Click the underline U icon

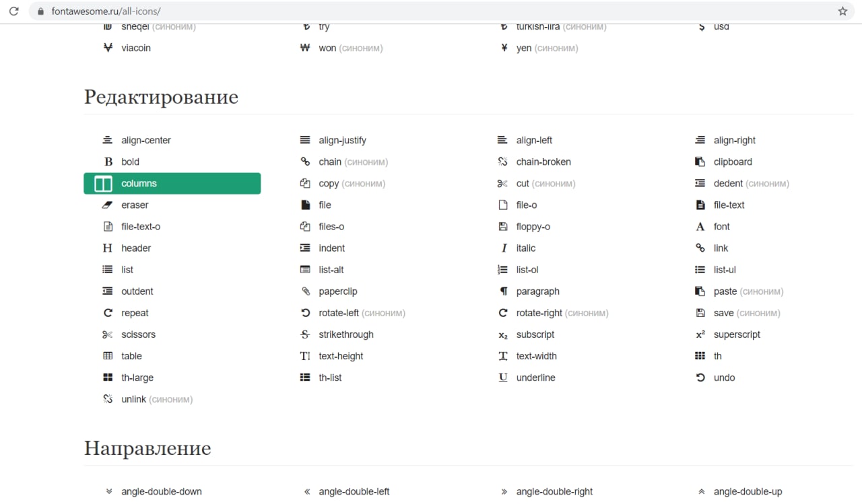tap(503, 377)
